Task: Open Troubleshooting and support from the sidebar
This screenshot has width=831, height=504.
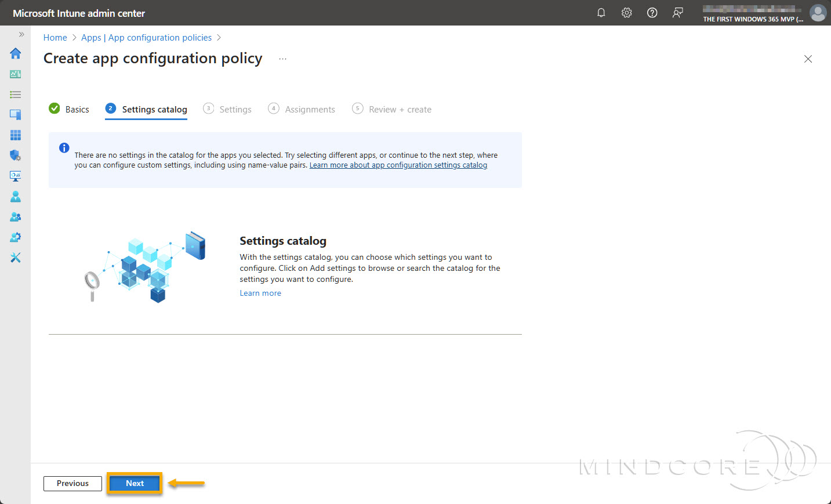Action: 15,257
